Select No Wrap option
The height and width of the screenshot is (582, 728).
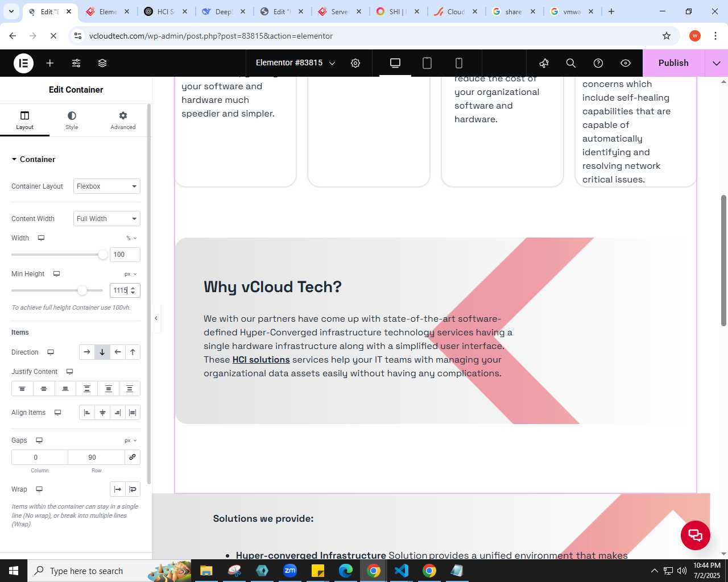117,489
